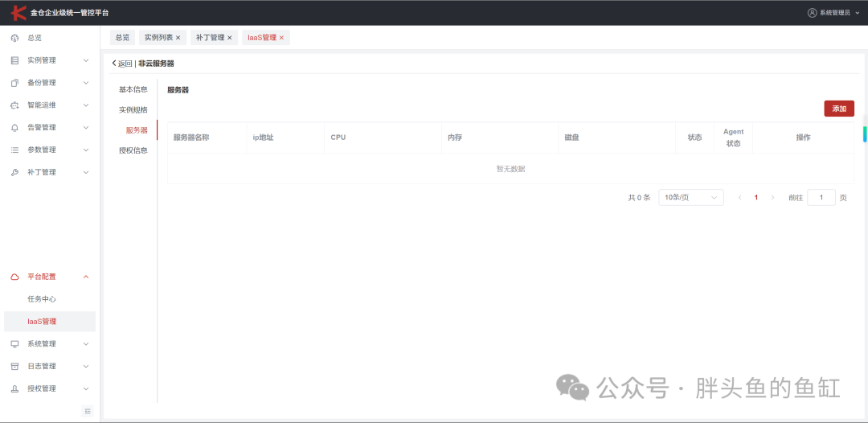Viewport: 868px width, 423px height.
Task: Click the Agent 状态 column header
Action: tap(734, 138)
